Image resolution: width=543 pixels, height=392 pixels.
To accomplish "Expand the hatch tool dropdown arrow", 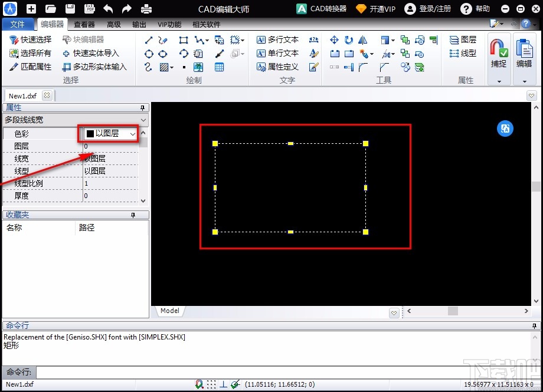I will pos(172,67).
